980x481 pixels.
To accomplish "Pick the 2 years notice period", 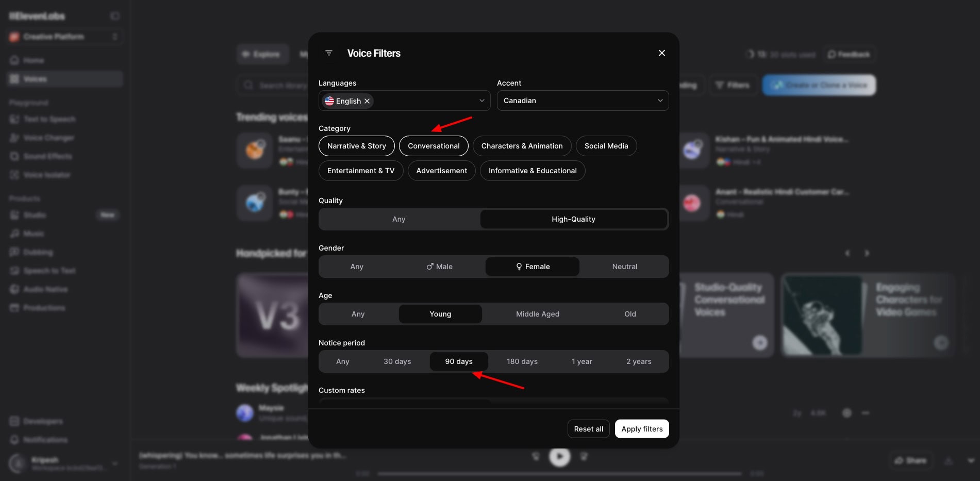I will click(639, 361).
